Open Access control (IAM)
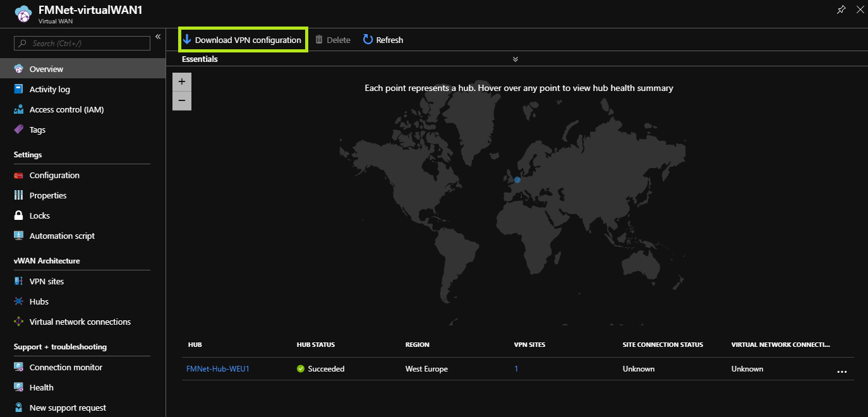Viewport: 868px width, 417px height. 66,109
